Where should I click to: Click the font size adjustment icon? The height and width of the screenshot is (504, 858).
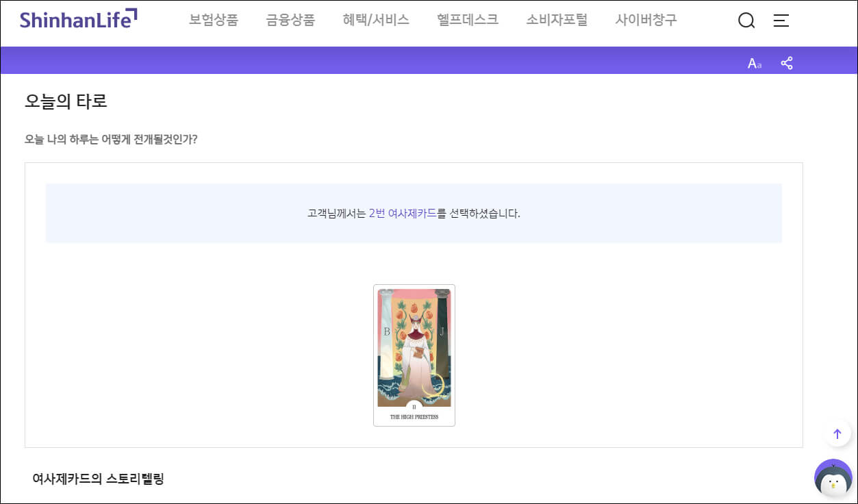pos(753,62)
